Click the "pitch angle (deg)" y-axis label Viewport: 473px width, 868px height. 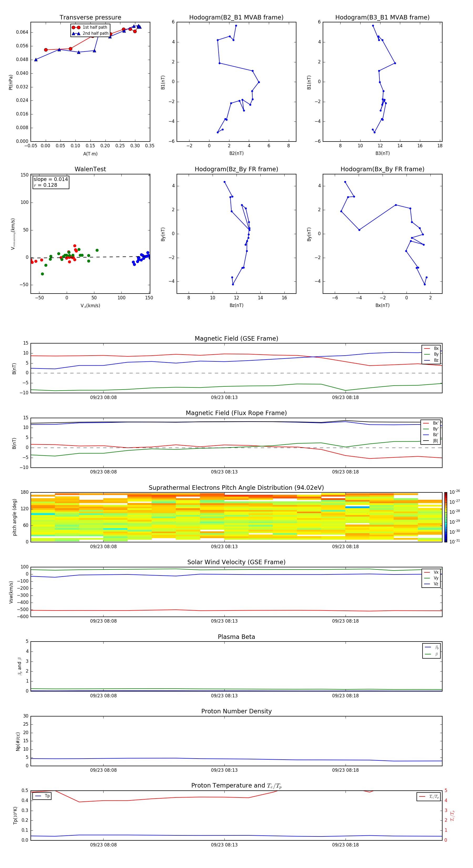coord(14,517)
